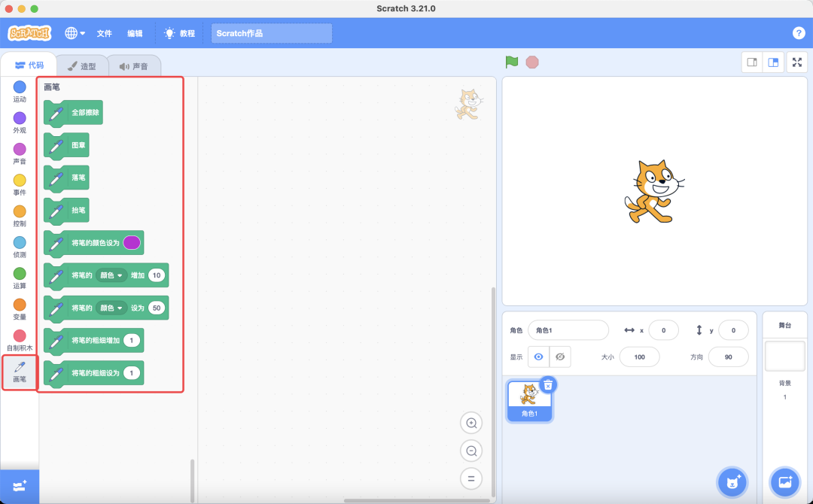
Task: Click value 1 in 将笔的粗细增加 block
Action: coord(132,340)
